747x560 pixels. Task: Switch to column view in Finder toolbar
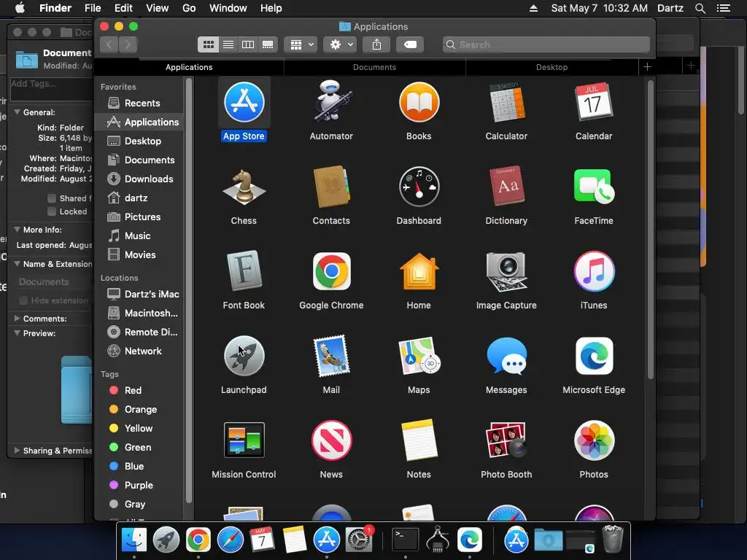248,44
